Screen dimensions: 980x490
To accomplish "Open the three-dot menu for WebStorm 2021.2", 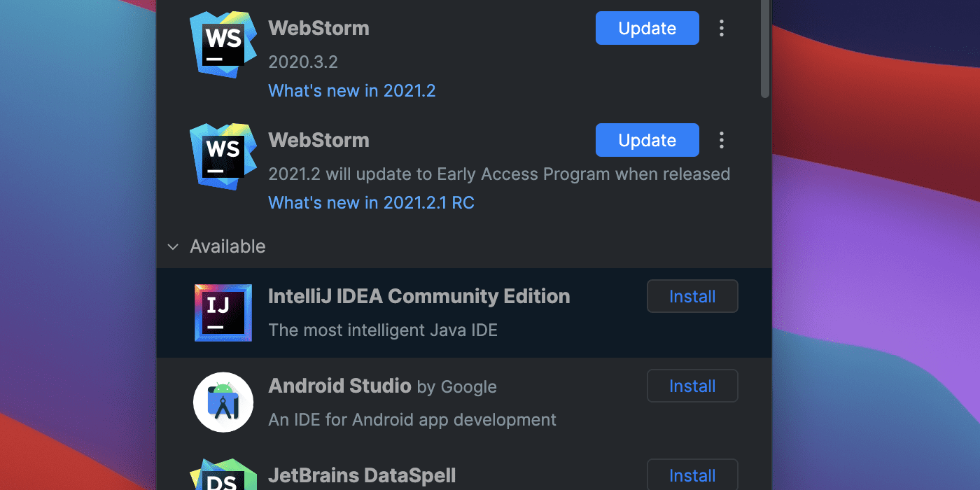I will tap(722, 141).
